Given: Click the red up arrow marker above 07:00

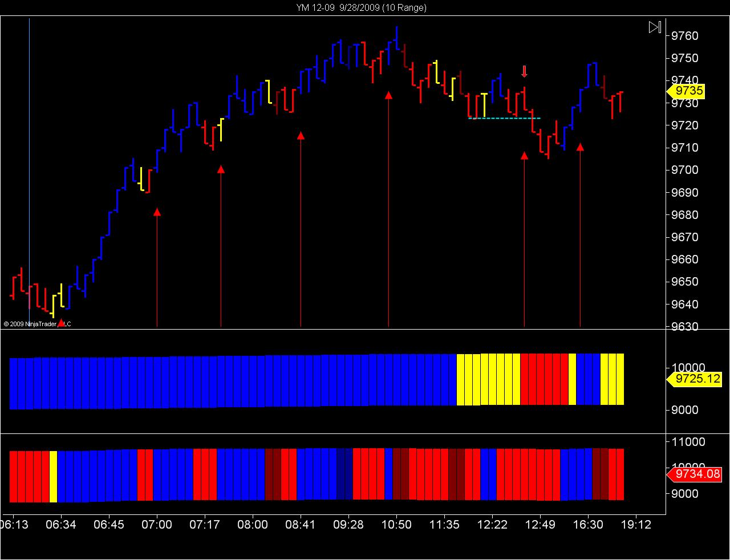Looking at the screenshot, I should click(157, 212).
